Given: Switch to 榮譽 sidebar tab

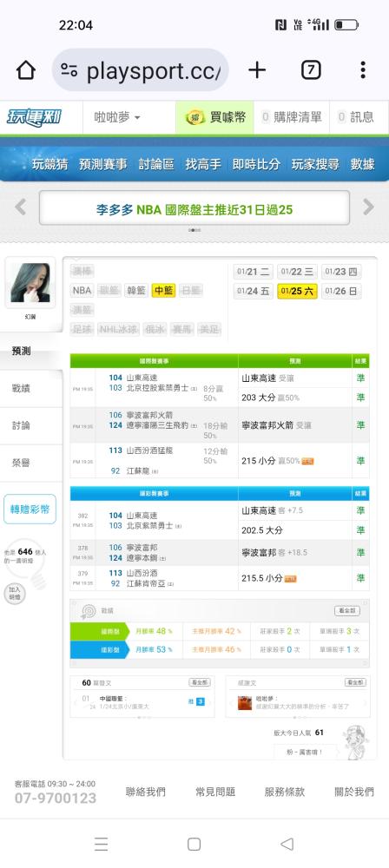Looking at the screenshot, I should coord(31,463).
